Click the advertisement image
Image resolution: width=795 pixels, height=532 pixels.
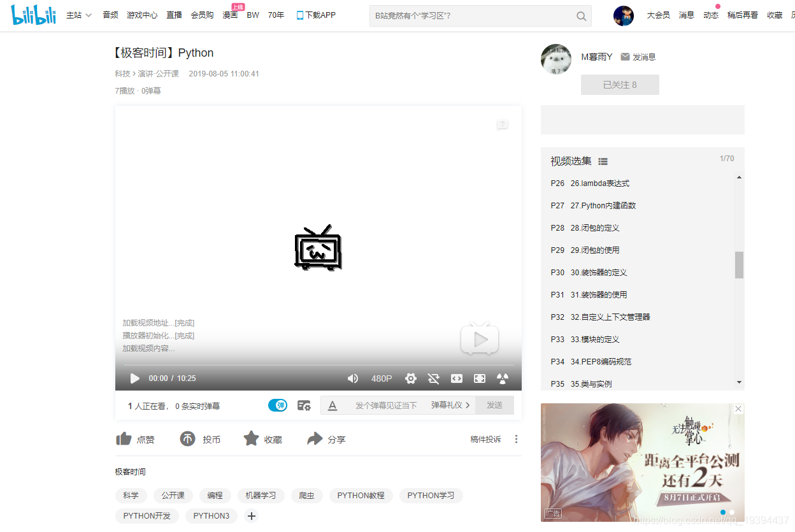(642, 463)
